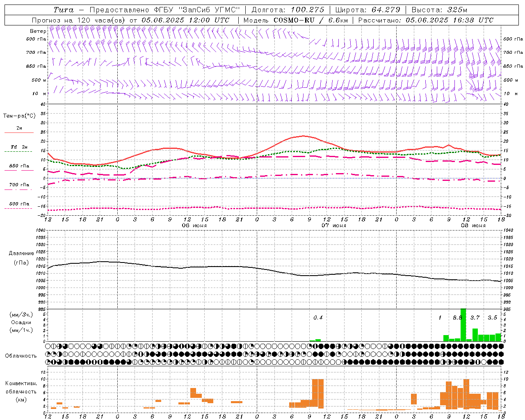This screenshot has height=420, width=525.
Task: Click the "Td 2м" dew point legend entry
Action: point(19,147)
